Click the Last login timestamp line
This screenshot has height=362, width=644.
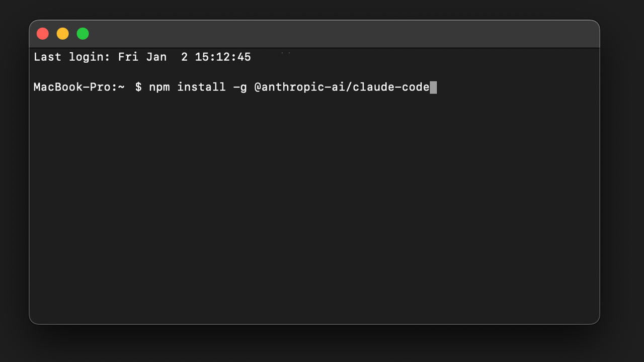tap(142, 57)
